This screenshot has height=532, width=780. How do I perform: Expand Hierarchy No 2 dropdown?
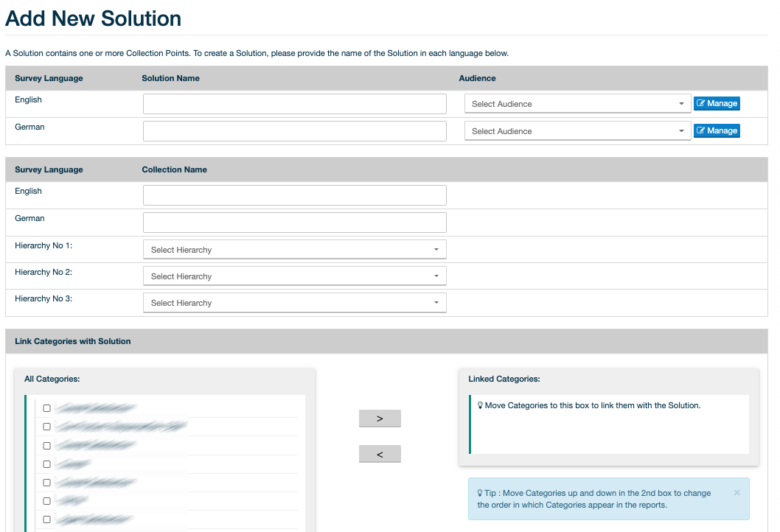294,276
